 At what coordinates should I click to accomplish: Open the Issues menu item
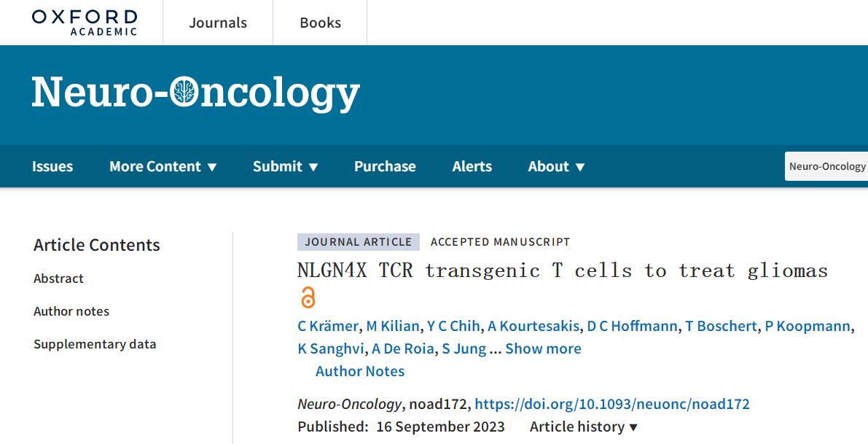52,166
